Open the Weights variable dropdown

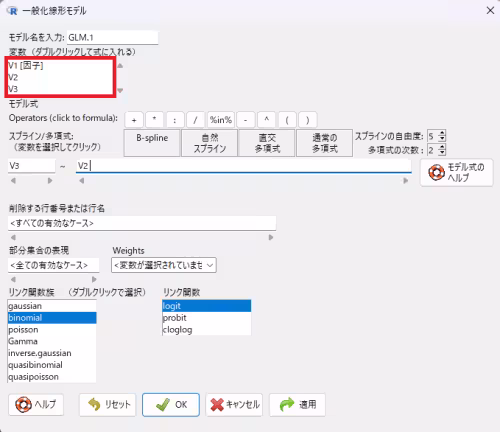[x=164, y=265]
